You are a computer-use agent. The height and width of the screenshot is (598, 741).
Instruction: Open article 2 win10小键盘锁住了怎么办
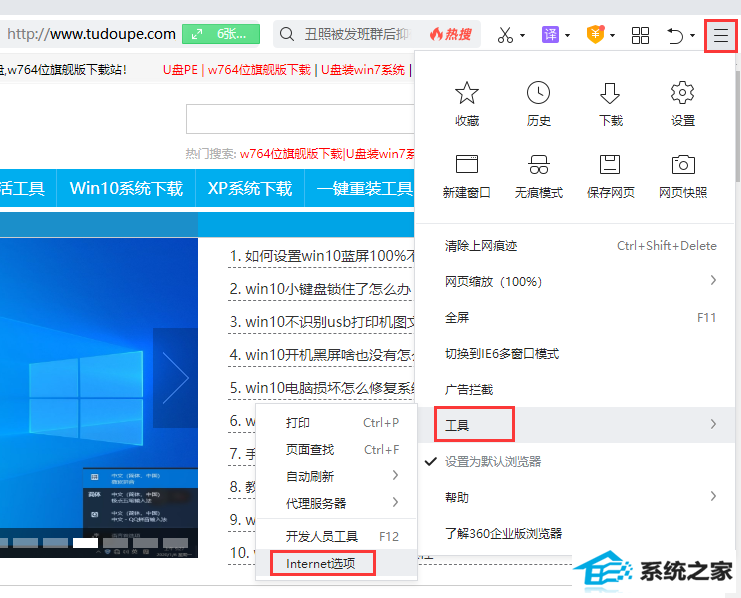point(320,289)
